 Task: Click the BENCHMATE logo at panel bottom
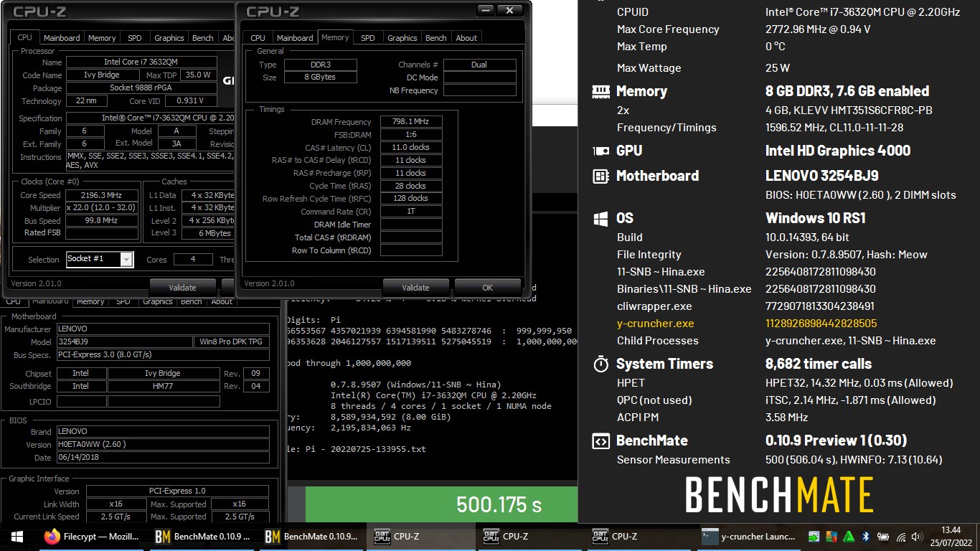pyautogui.click(x=778, y=495)
